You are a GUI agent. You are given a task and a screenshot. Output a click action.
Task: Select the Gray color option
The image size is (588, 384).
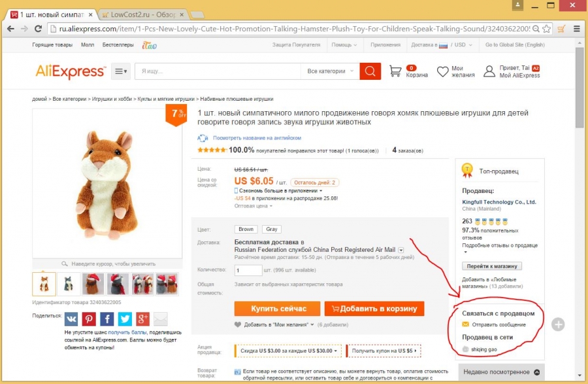(271, 230)
